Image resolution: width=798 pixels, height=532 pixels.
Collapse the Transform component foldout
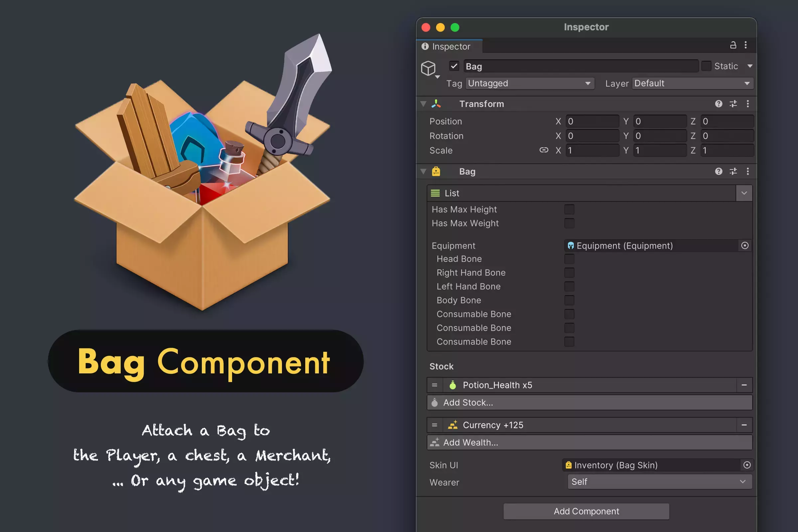point(423,104)
